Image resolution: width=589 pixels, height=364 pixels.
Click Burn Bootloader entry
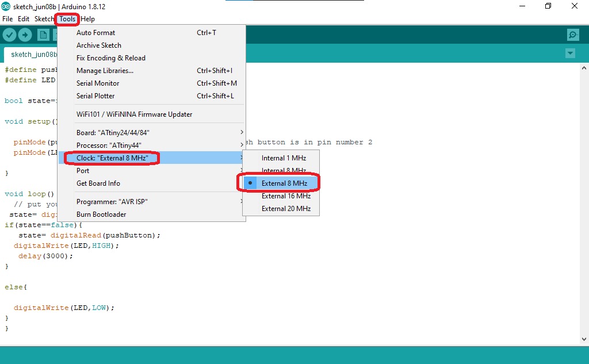click(x=152, y=214)
